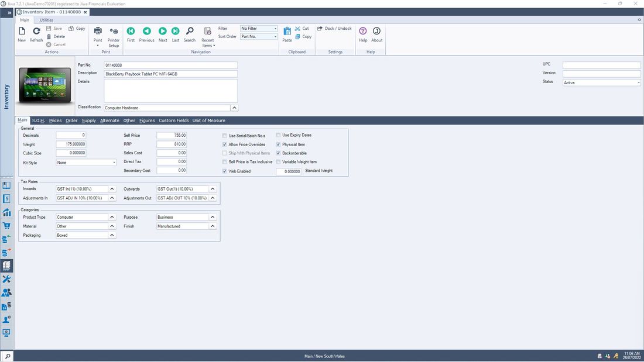The height and width of the screenshot is (362, 644).
Task: Click the Sell Price field
Action: tap(172, 136)
